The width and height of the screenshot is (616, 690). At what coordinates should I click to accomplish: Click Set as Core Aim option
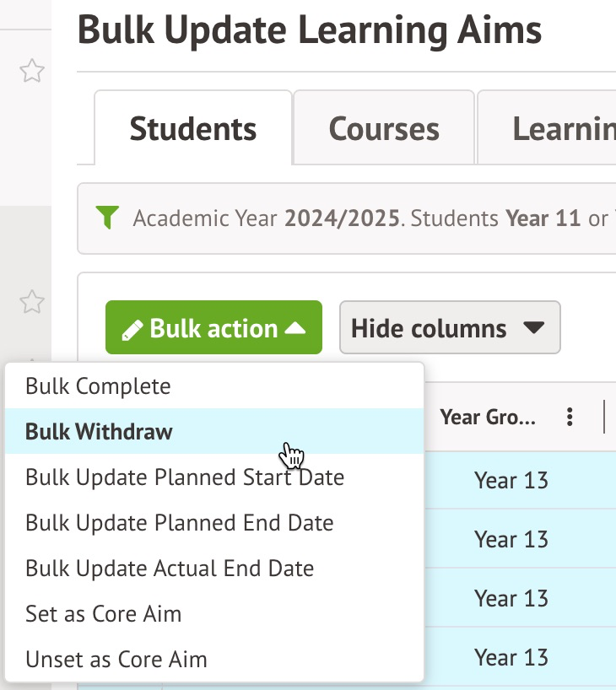click(104, 614)
